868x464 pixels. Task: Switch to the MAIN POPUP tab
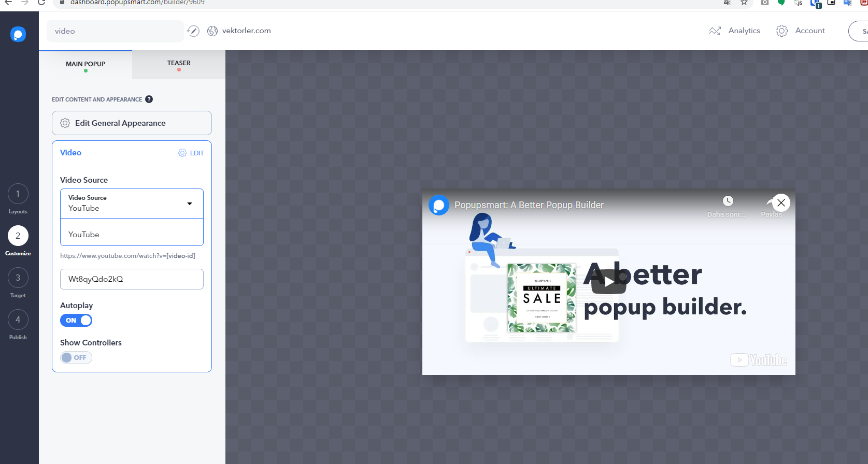(x=86, y=65)
